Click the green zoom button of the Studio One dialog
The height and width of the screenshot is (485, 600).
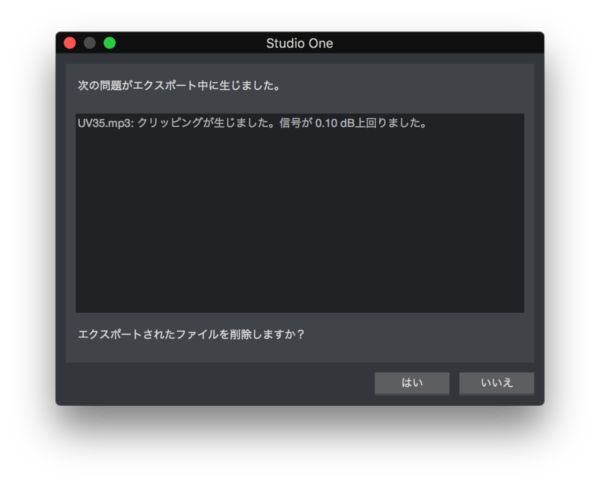point(110,43)
